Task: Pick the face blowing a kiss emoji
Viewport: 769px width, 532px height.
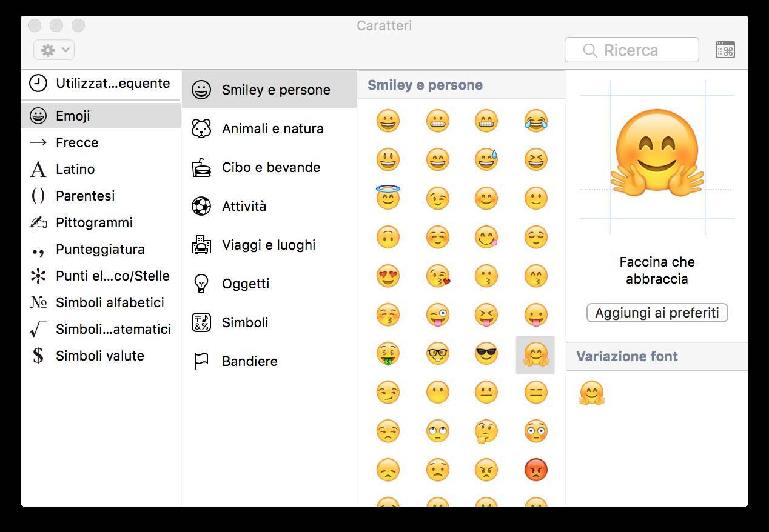Action: pyautogui.click(x=437, y=276)
